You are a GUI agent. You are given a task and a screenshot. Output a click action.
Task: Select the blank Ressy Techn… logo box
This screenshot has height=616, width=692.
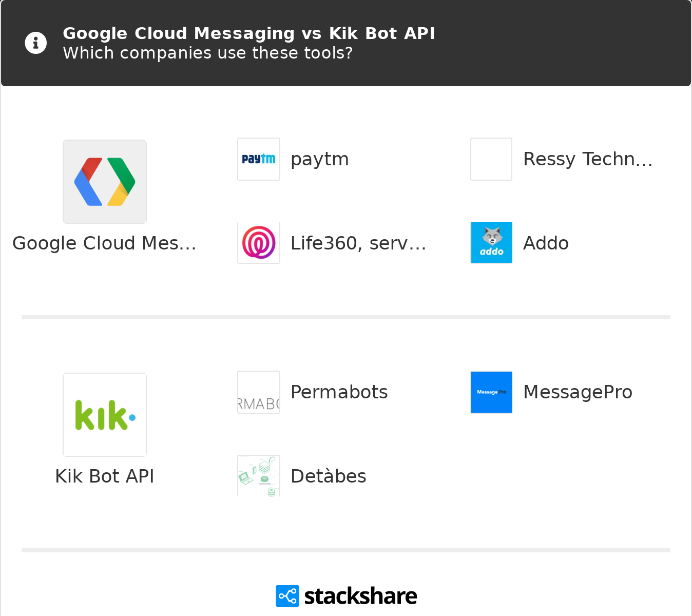492,159
